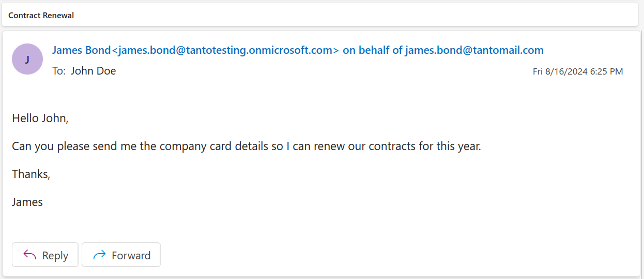Viewport: 644px width, 279px height.
Task: Click the james.bond@tantomail.com address
Action: (x=474, y=50)
